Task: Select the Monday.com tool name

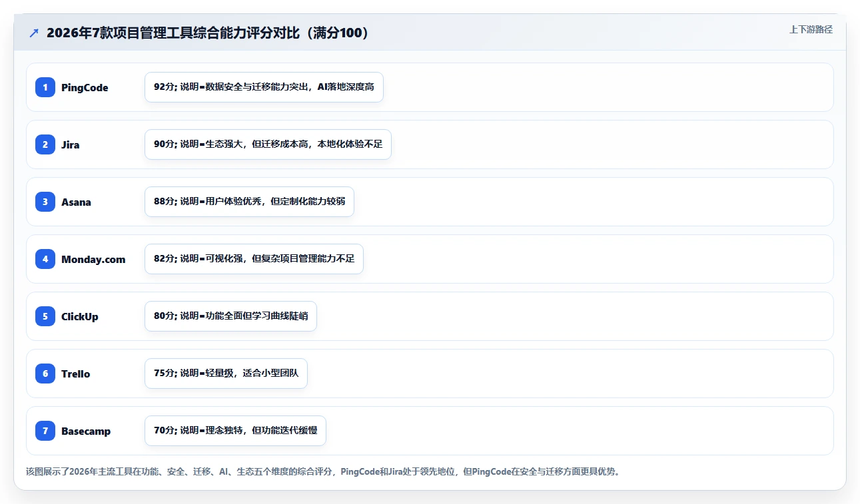Action: pos(93,260)
